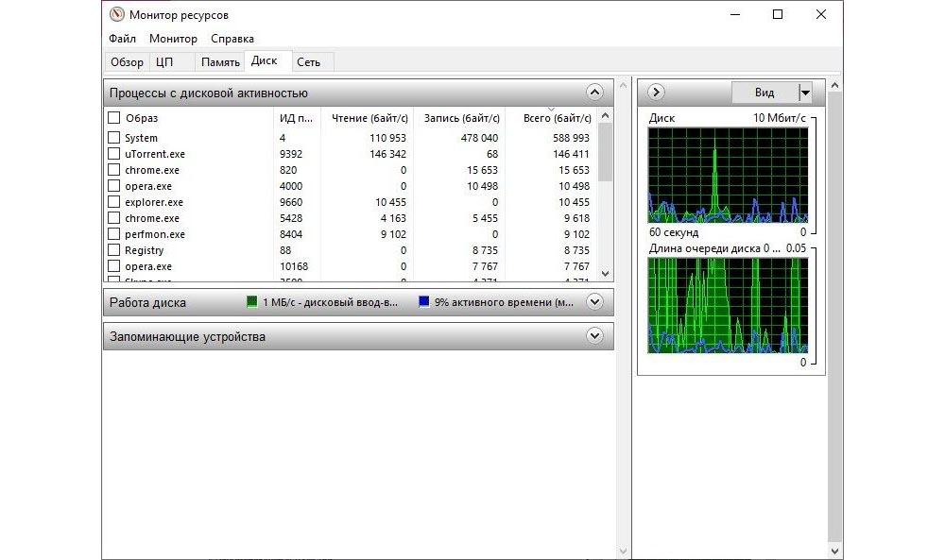945x560 pixels.
Task: Sort by Запись (байт/с) column header
Action: coord(460,118)
